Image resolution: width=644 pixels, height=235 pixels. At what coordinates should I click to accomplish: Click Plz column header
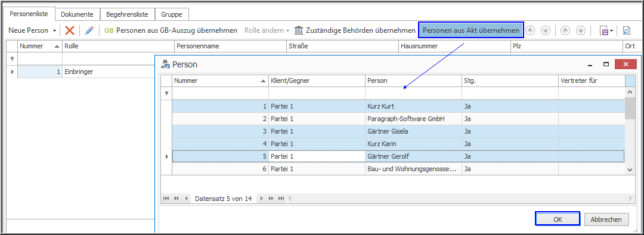[x=566, y=47]
